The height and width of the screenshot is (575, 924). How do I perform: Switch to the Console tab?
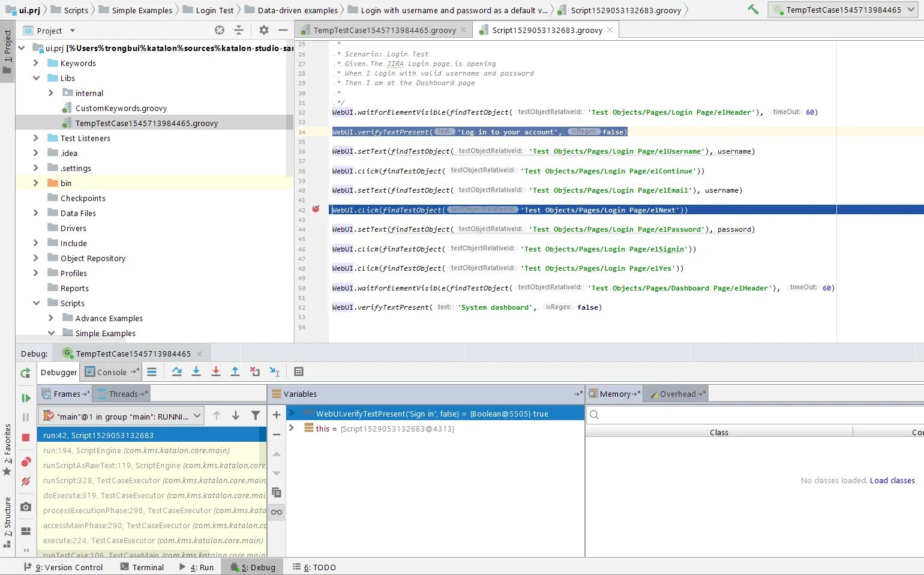coord(112,372)
